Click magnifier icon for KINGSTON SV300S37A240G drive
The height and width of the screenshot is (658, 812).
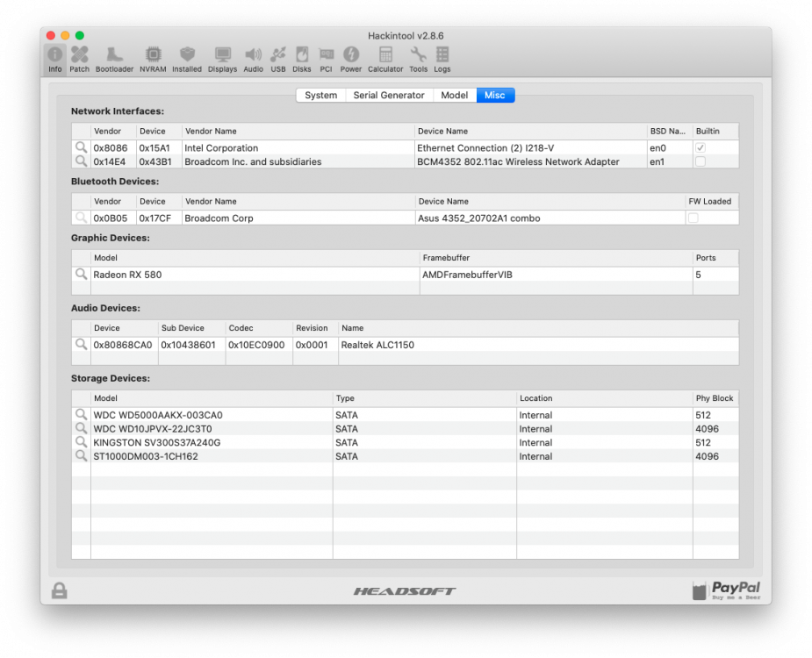click(x=81, y=441)
